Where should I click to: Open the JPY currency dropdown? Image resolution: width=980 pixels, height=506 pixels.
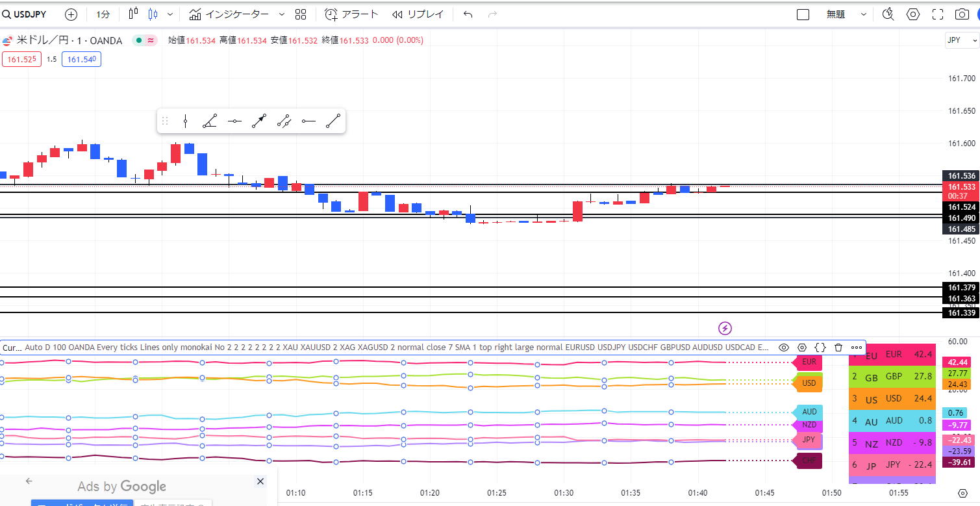point(961,40)
